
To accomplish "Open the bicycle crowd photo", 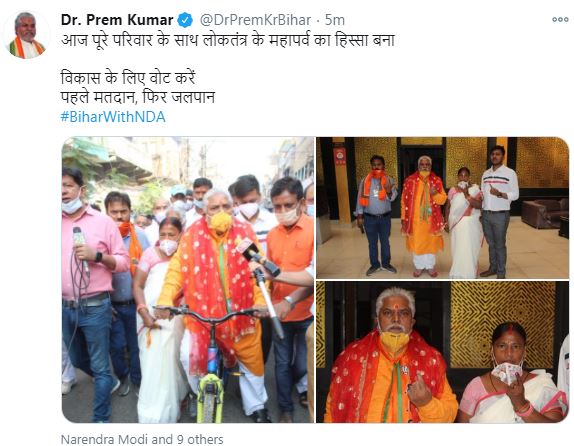I will [x=188, y=280].
